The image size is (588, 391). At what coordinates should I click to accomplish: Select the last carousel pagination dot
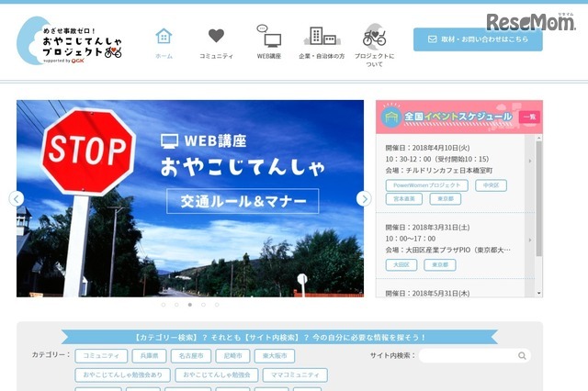click(217, 304)
